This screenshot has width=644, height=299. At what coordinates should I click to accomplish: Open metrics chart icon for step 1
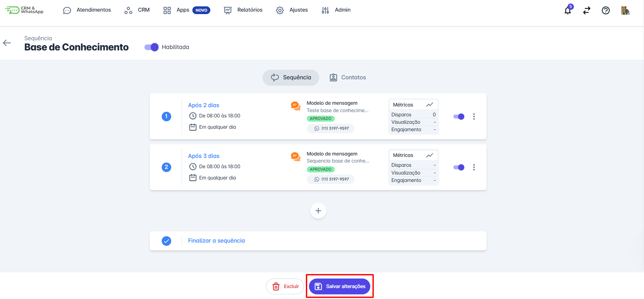(x=429, y=105)
